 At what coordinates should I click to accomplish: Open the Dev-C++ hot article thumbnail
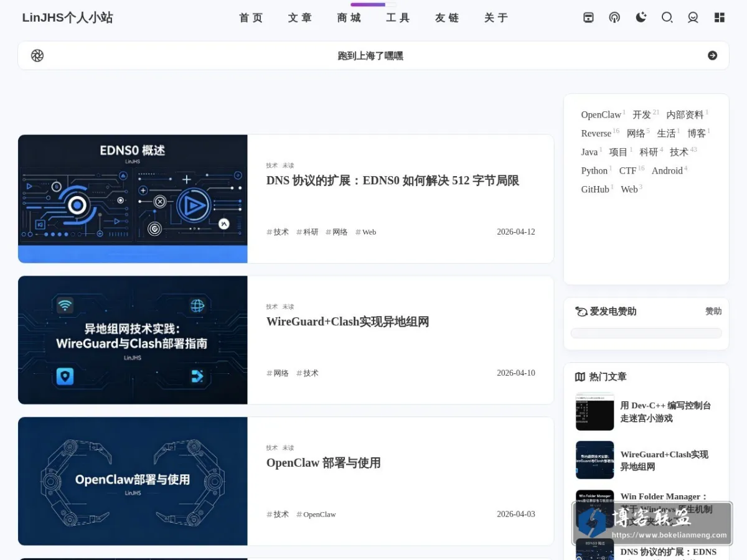point(594,411)
